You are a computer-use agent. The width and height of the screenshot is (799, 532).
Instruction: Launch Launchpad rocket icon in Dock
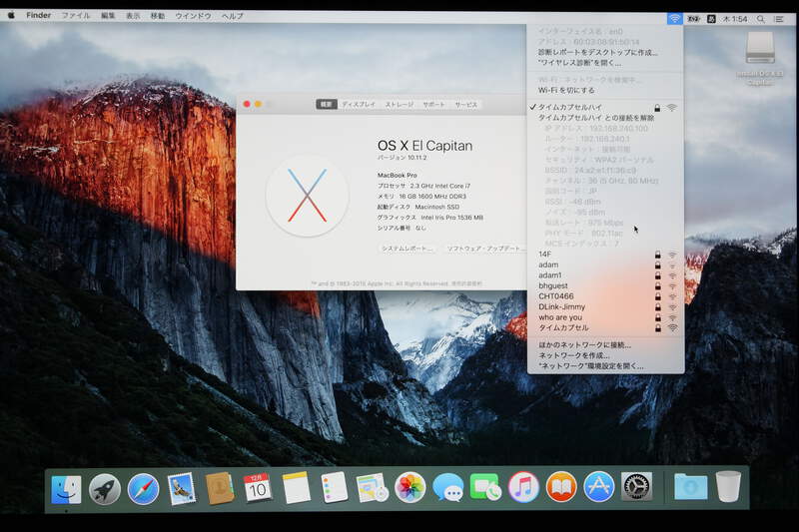pyautogui.click(x=105, y=488)
